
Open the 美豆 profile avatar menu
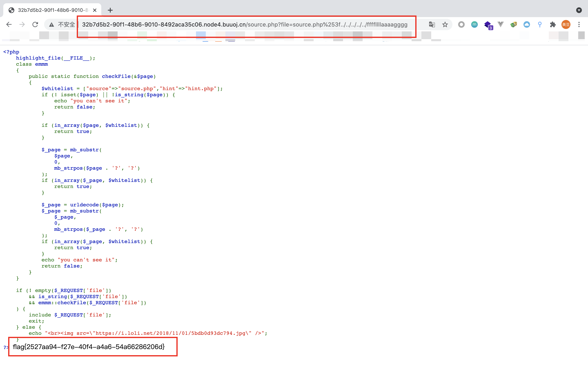pyautogui.click(x=566, y=24)
